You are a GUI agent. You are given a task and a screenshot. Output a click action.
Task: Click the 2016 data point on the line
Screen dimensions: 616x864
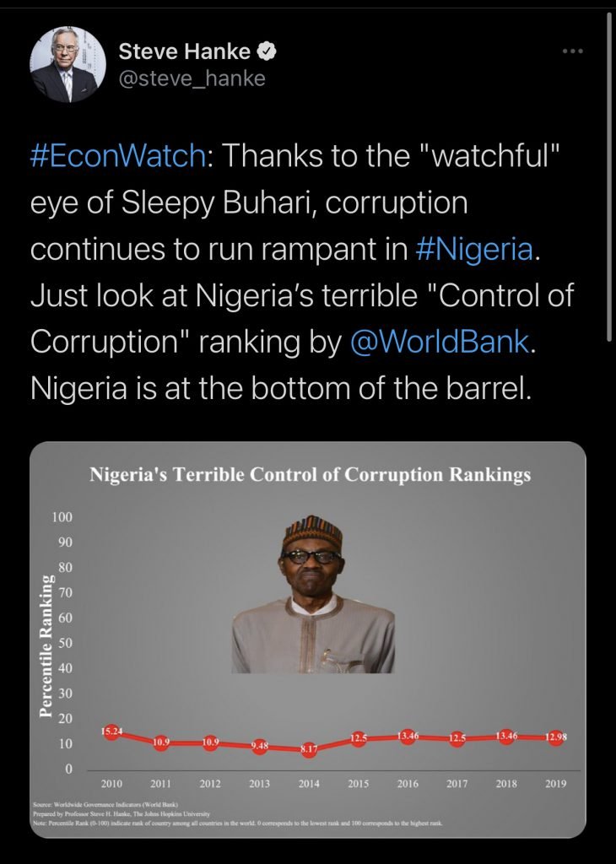pos(408,737)
